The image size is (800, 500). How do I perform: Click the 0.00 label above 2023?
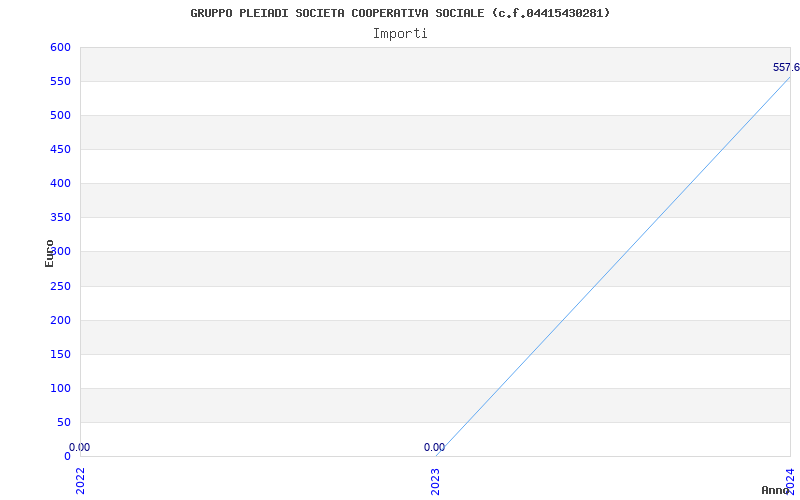(434, 447)
